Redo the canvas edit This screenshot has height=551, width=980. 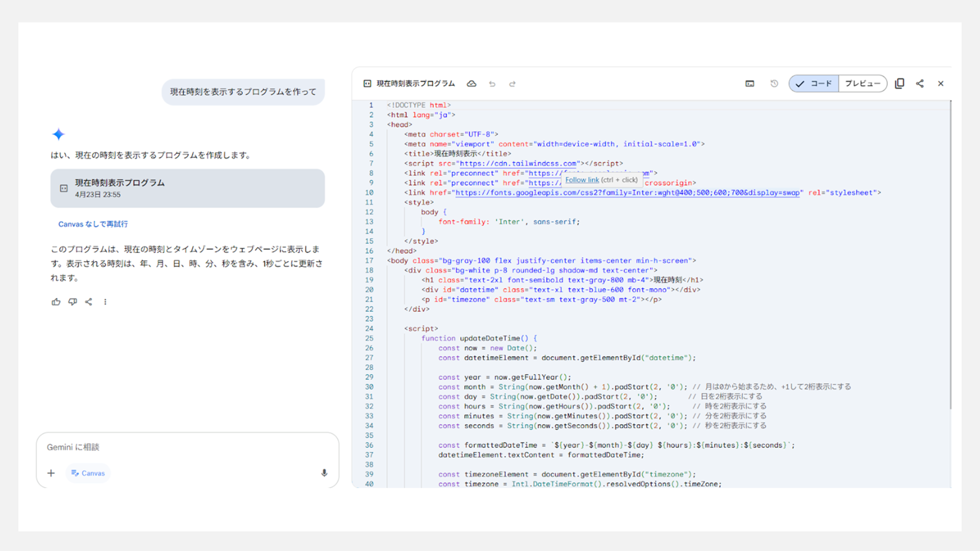tap(512, 83)
